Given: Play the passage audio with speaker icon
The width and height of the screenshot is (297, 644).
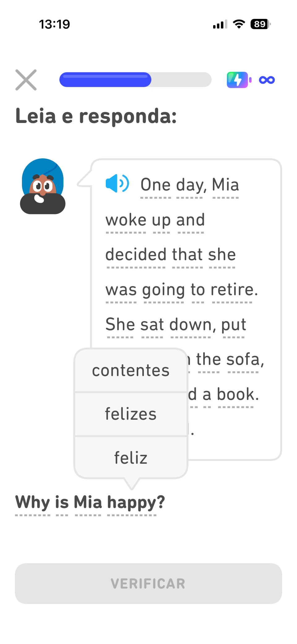Looking at the screenshot, I should [117, 183].
